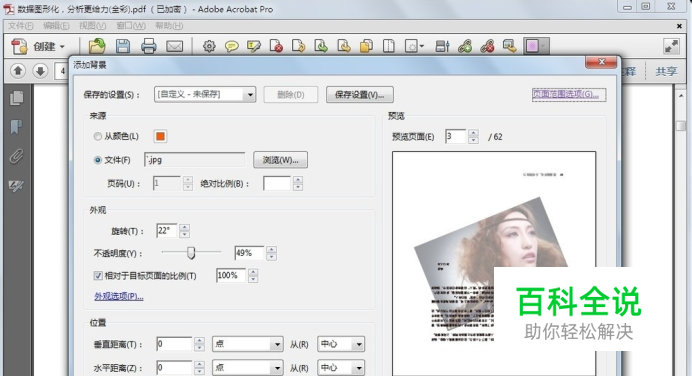
Task: Click the 删除(D) button
Action: 291,94
